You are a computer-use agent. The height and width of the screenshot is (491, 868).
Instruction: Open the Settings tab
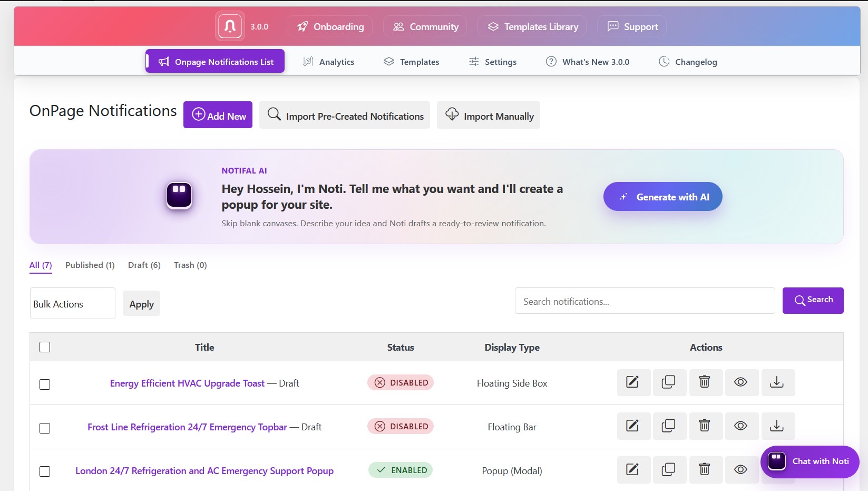tap(493, 62)
